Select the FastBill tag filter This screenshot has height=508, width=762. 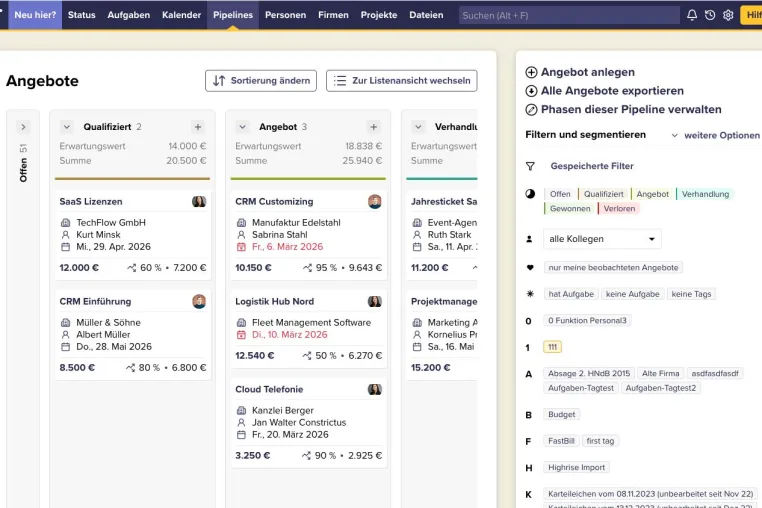[561, 441]
